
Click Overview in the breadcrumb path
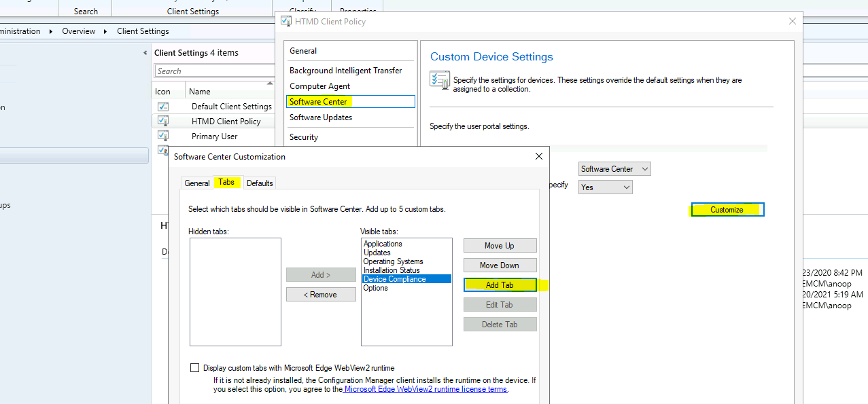(x=79, y=31)
